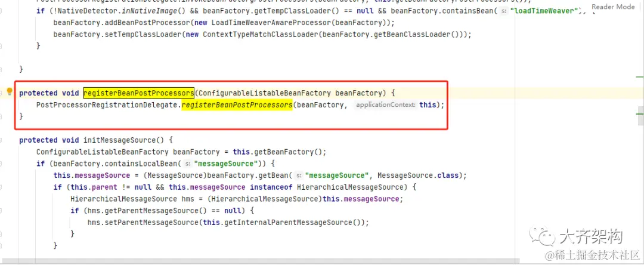Click "messageSource" string inside getBean call
The image size is (644, 265).
coord(338,175)
